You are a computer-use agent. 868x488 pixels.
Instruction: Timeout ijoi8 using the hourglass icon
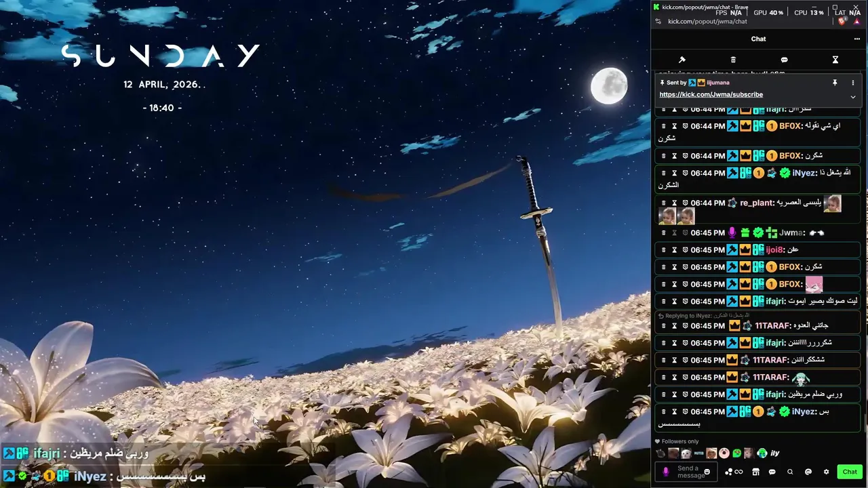tap(674, 249)
